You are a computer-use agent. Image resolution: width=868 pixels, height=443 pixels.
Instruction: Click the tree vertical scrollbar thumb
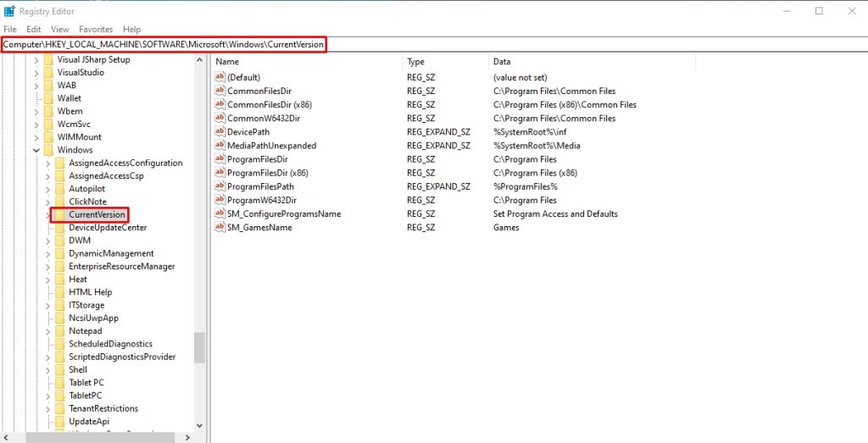200,348
